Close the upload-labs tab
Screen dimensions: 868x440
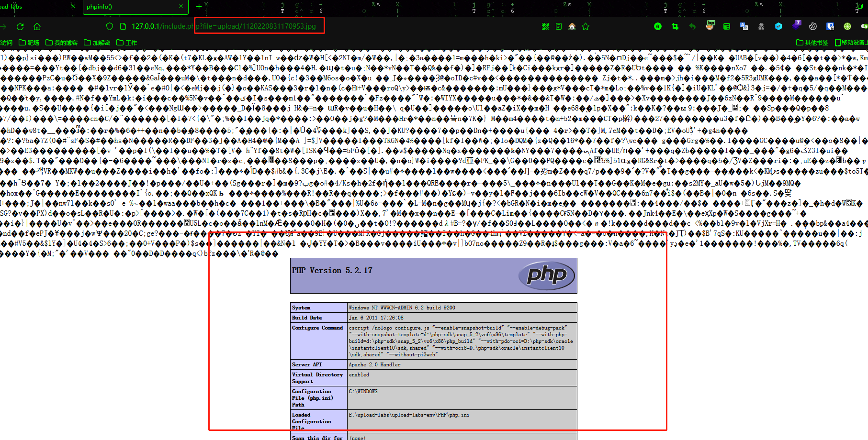point(73,7)
